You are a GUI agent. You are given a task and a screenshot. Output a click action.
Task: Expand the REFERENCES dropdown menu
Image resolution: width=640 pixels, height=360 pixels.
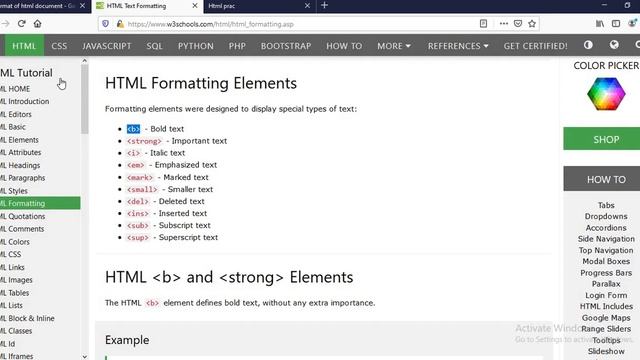(x=458, y=46)
